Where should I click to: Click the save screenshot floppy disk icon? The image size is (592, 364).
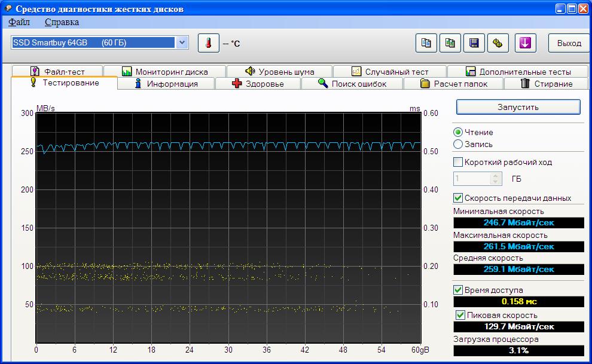[474, 43]
